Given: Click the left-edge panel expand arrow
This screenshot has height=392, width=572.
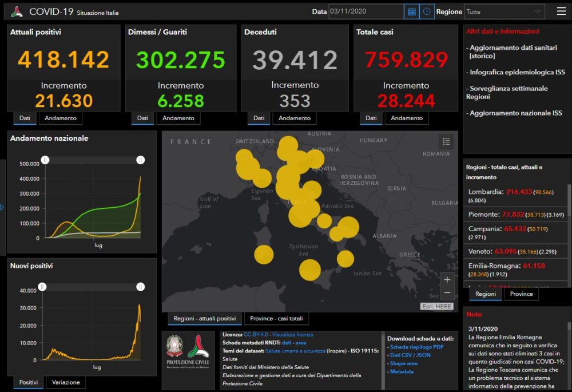Looking at the screenshot, I should point(2,207).
